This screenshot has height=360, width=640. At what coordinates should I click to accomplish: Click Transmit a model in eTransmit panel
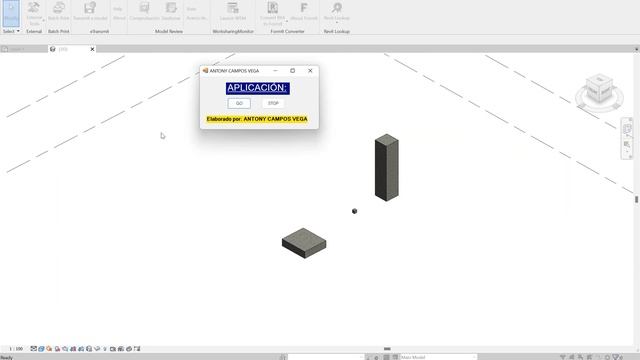pos(90,11)
